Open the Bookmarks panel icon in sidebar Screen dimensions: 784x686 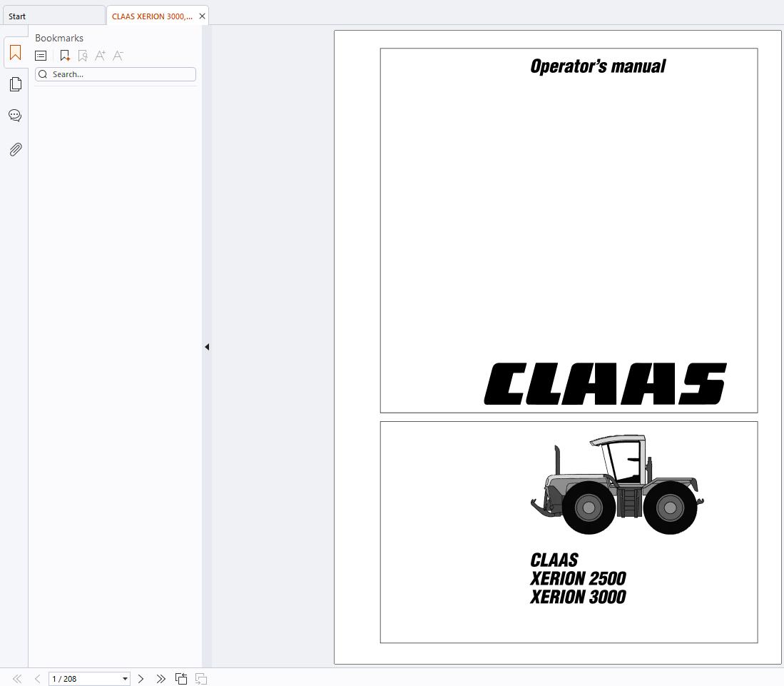pyautogui.click(x=15, y=53)
